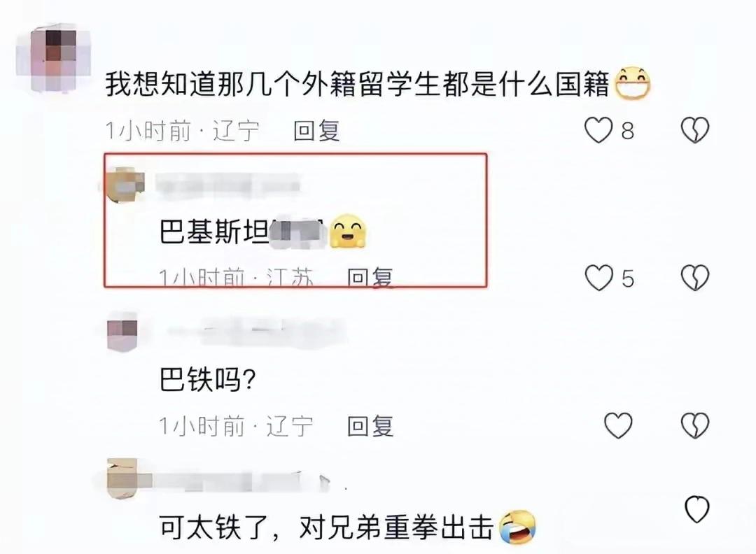This screenshot has width=756, height=554.
Task: Open avatar of the 巴铁吗? commenter
Action: 122,332
